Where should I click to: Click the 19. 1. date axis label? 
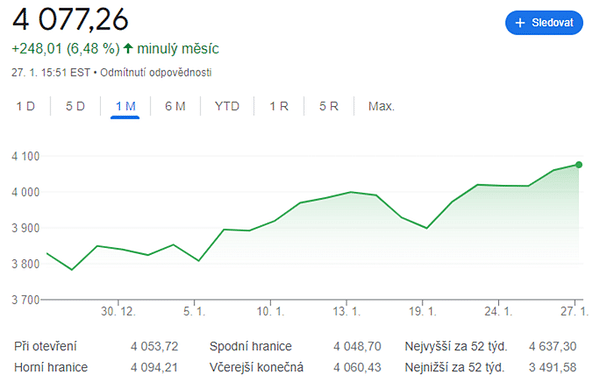coord(422,312)
